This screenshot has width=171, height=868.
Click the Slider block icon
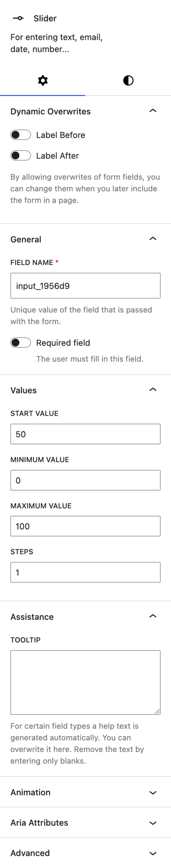[x=18, y=18]
